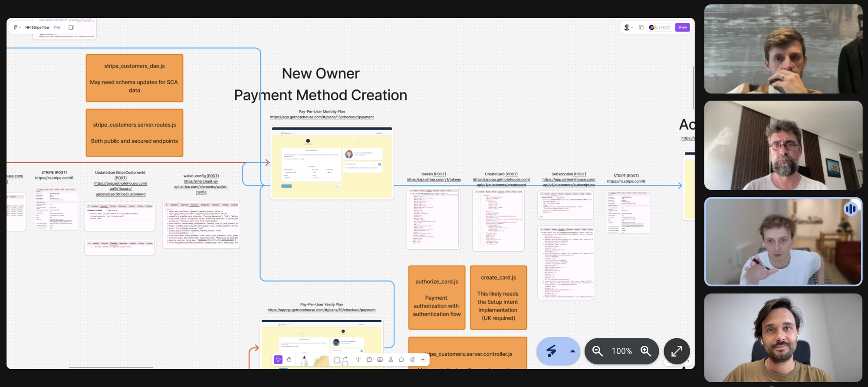
Task: Click the AI sparkle tool icon
Action: point(412,360)
